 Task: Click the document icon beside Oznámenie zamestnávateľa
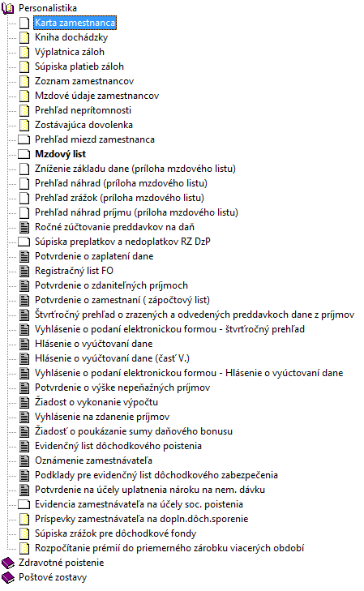click(x=24, y=460)
